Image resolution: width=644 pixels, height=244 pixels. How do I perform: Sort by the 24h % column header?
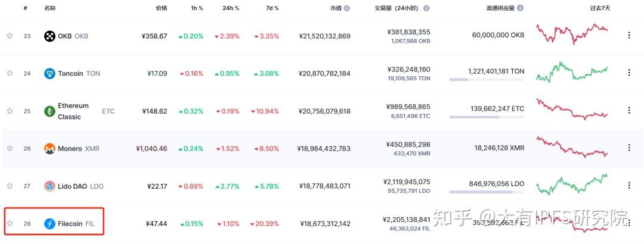(x=231, y=9)
